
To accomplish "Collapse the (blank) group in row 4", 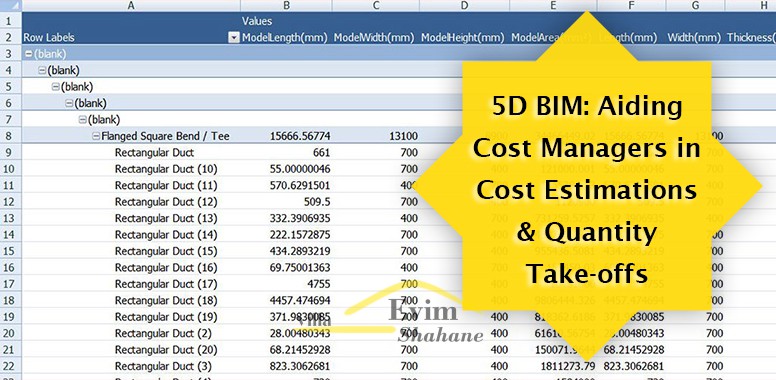I will tap(42, 71).
